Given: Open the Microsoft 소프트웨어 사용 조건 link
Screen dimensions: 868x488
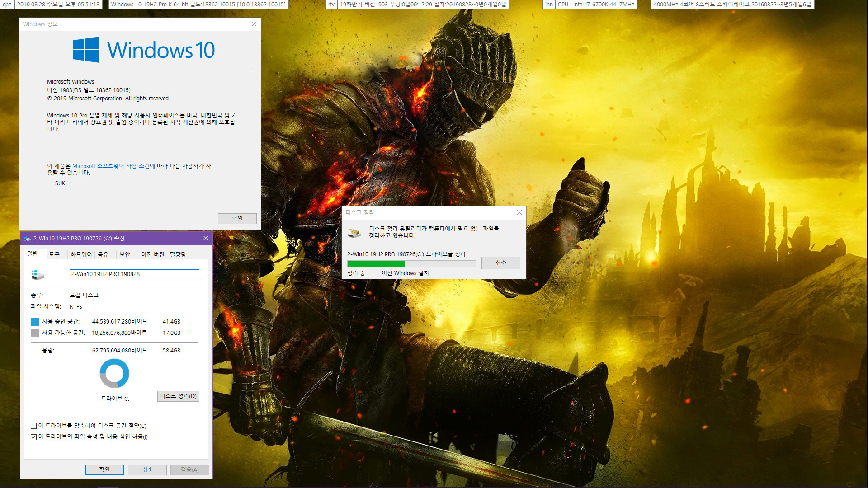Looking at the screenshot, I should tap(111, 166).
